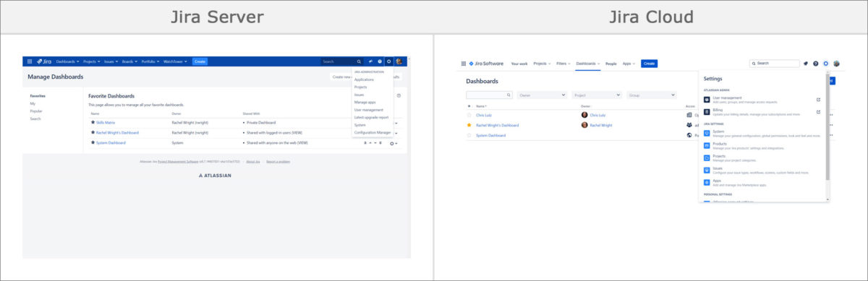
Task: Star the System Dashboard in Cloud
Action: click(x=469, y=135)
